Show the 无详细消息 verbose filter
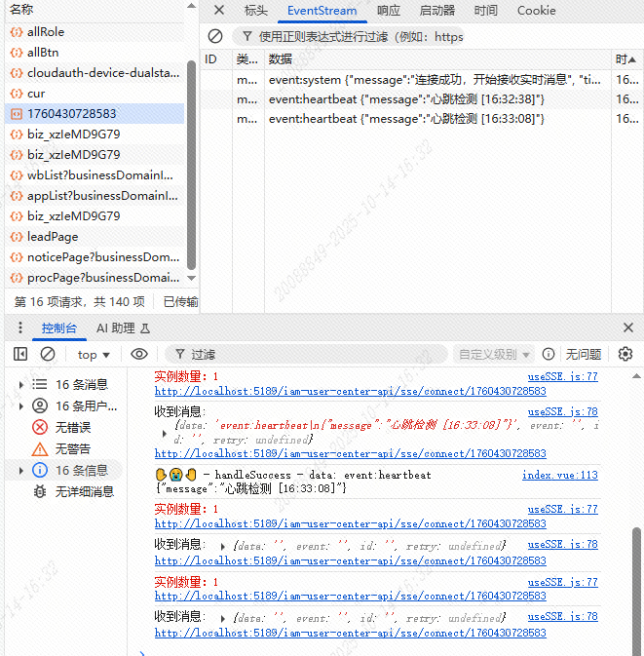Image resolution: width=644 pixels, height=656 pixels. click(x=84, y=491)
